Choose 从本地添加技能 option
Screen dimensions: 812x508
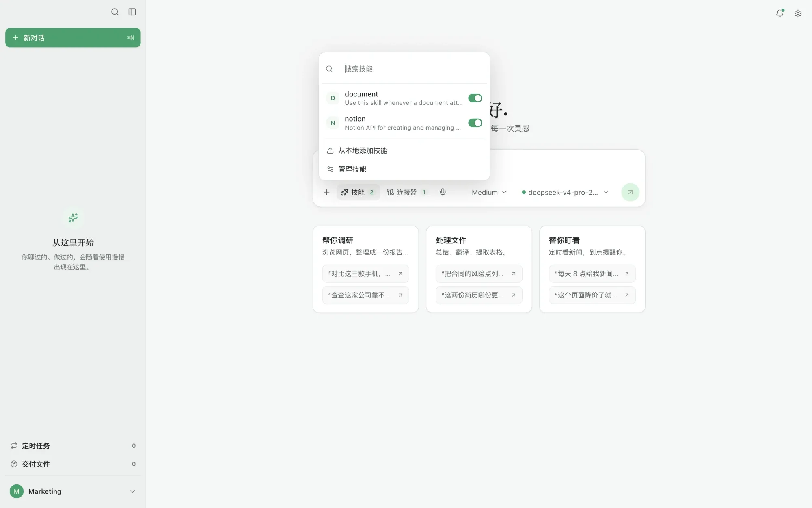pos(404,150)
